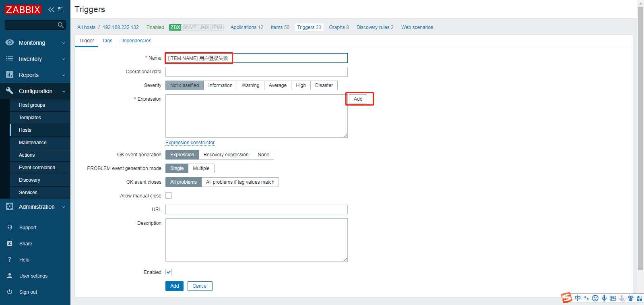644x305 pixels.
Task: Expand the Inventory menu chevron
Action: point(64,59)
